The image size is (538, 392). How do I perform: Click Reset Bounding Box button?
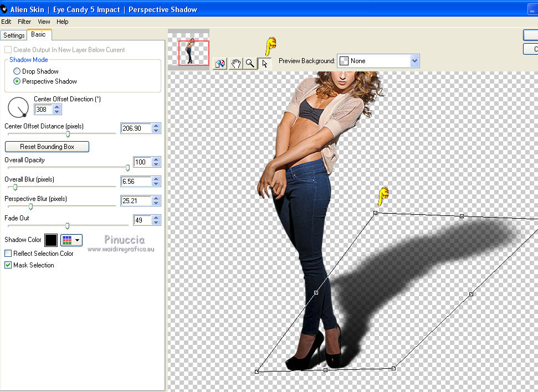point(47,147)
